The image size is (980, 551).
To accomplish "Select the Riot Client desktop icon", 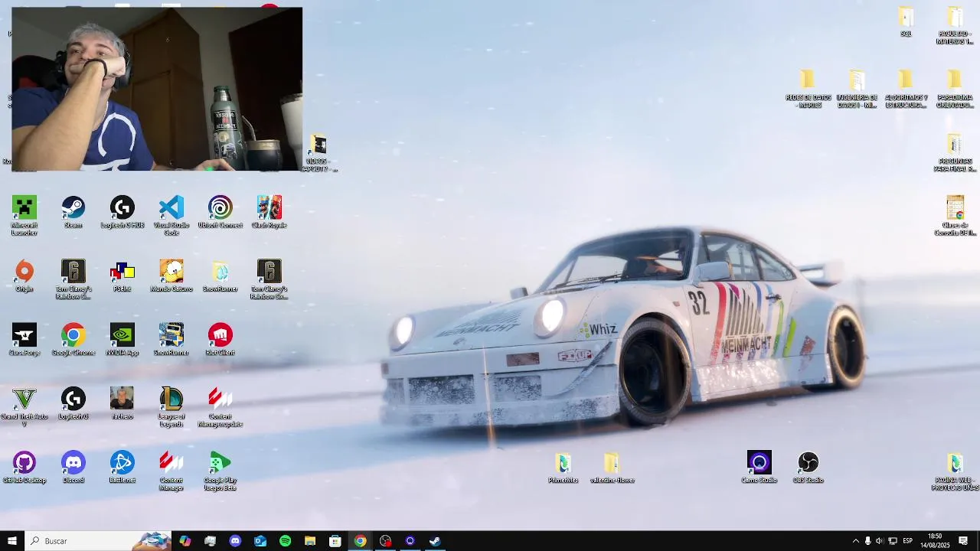I will (x=220, y=339).
